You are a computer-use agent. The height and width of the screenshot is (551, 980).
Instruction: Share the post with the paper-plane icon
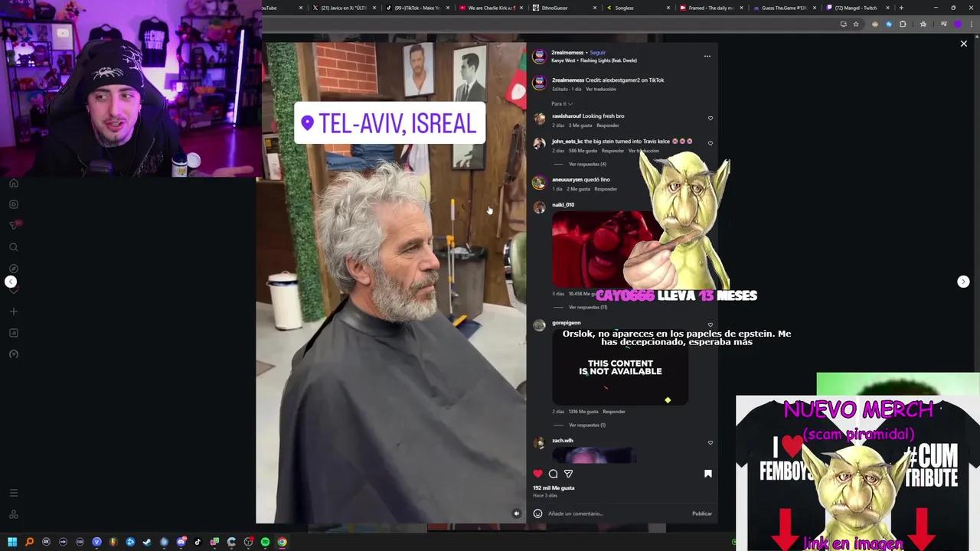tap(568, 474)
